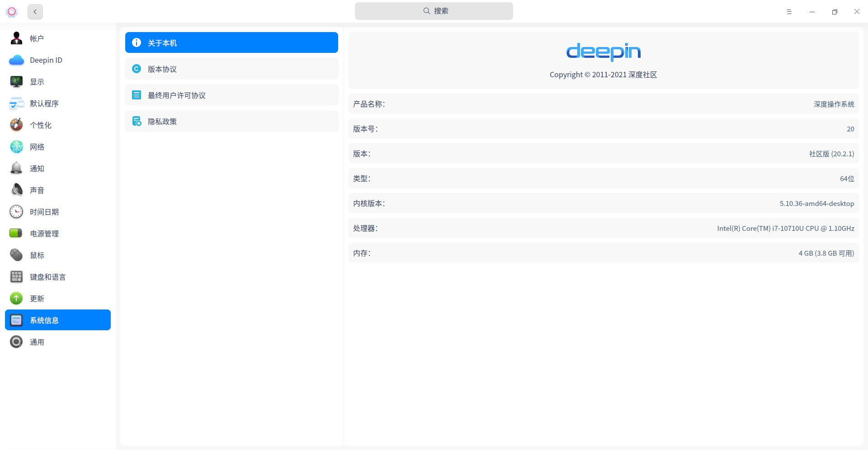Click the 内核版本 label
This screenshot has width=868, height=450.
coord(369,203)
